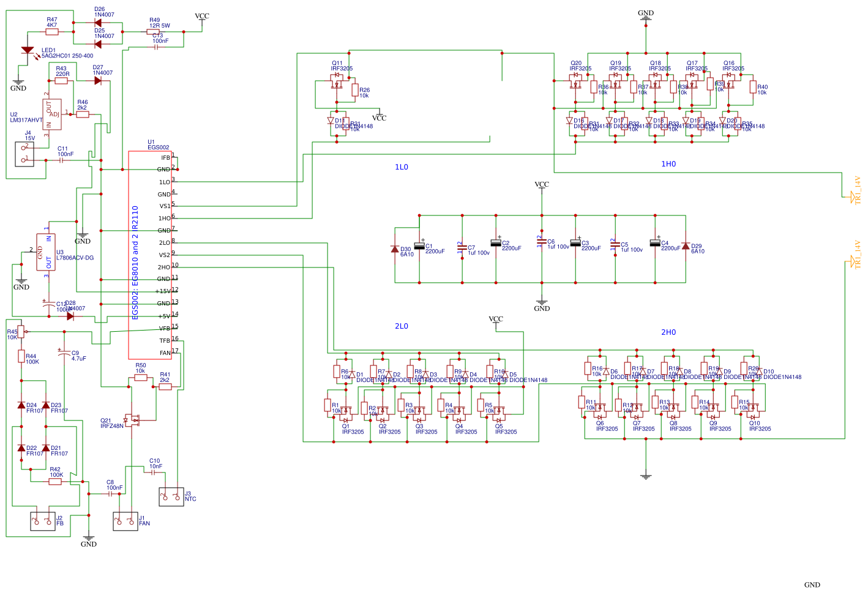The width and height of the screenshot is (868, 595).
Task: Click the GND symbol below LED1
Action: (x=18, y=81)
